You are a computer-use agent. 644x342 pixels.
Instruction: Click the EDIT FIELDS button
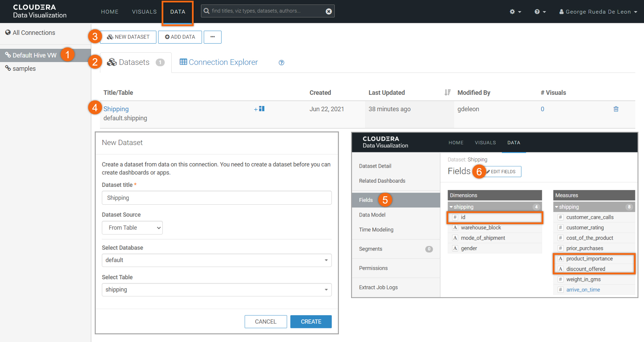(502, 172)
